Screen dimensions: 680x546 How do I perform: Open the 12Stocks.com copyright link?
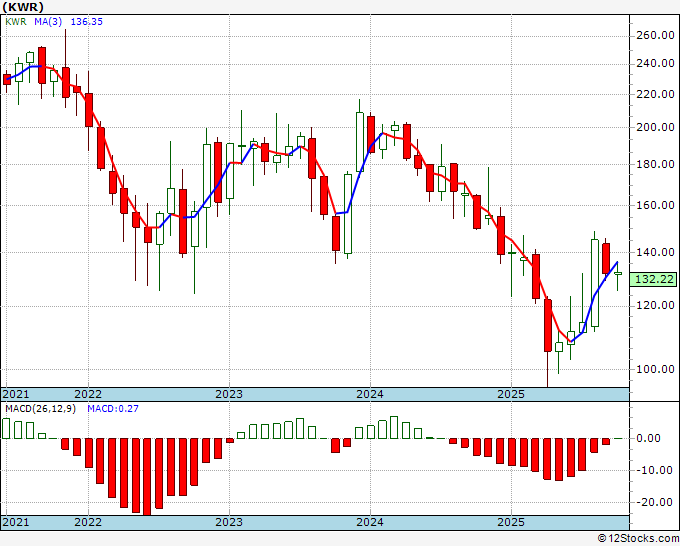638,539
